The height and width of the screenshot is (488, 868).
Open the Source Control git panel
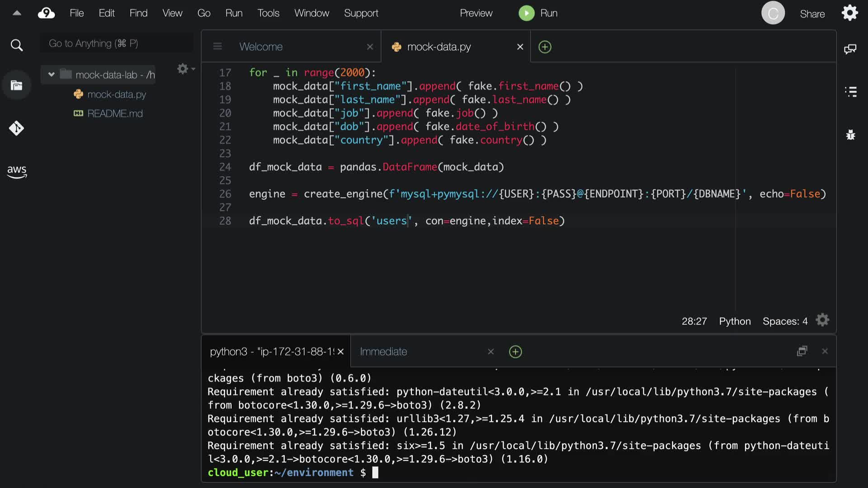(17, 128)
